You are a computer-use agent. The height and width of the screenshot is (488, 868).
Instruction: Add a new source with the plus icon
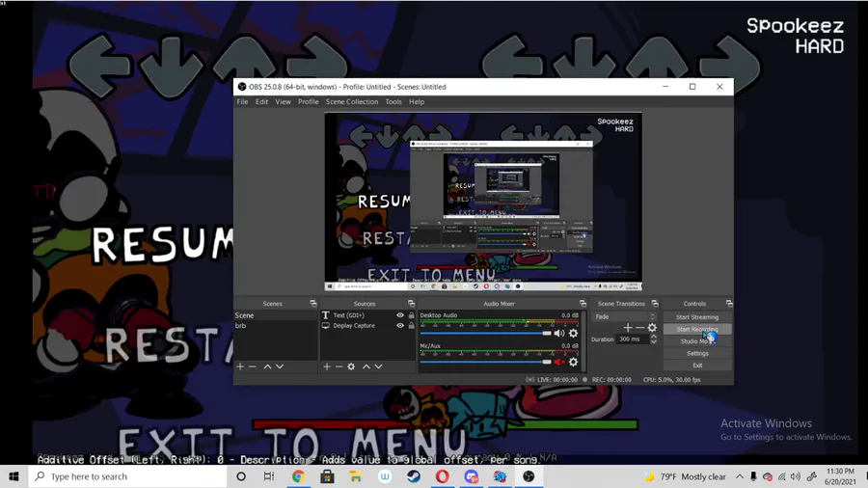click(327, 366)
